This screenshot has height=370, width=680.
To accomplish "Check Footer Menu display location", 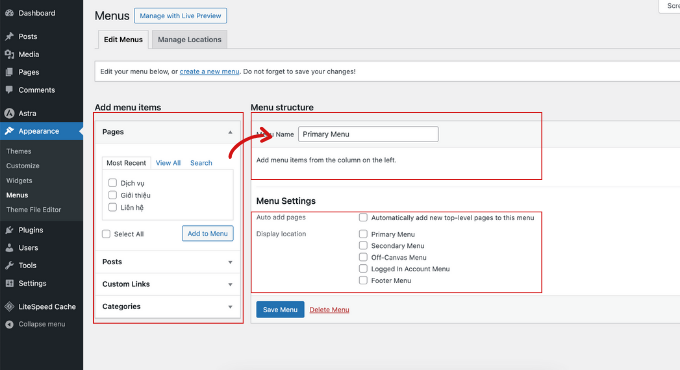I will (363, 280).
